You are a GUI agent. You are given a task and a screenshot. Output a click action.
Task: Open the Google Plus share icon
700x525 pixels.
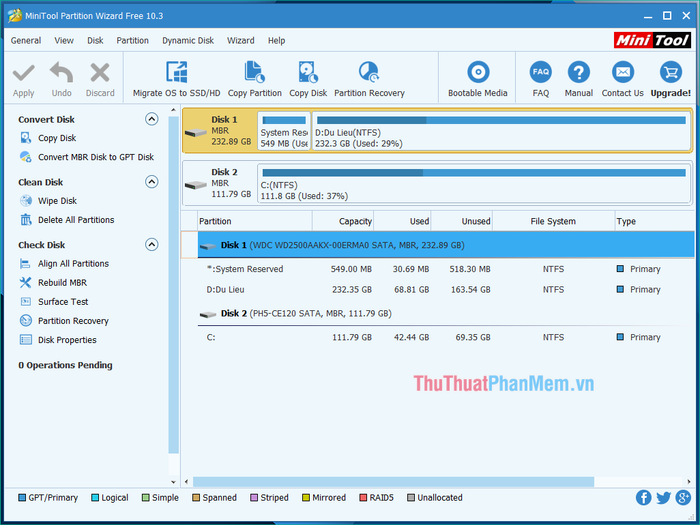pyautogui.click(x=683, y=497)
